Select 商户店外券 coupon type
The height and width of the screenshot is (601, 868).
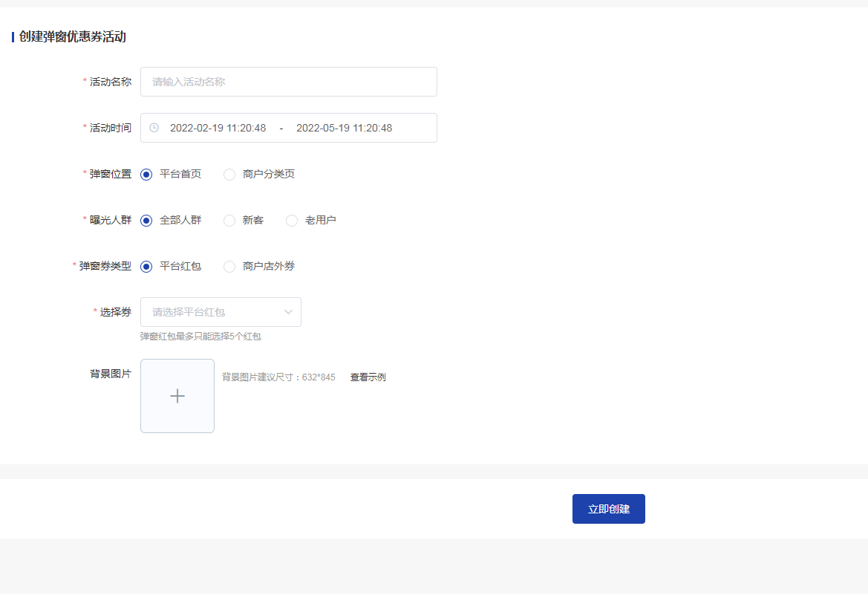point(229,267)
